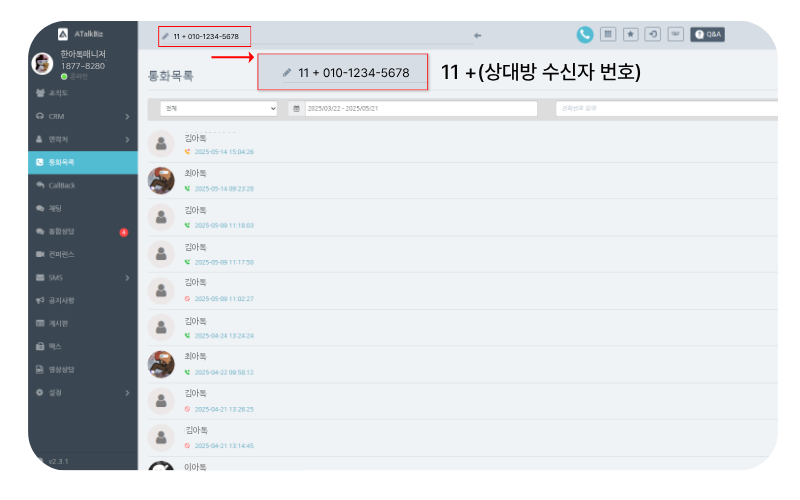Click the star favorites icon in toolbar
This screenshot has width=800, height=500.
point(631,34)
